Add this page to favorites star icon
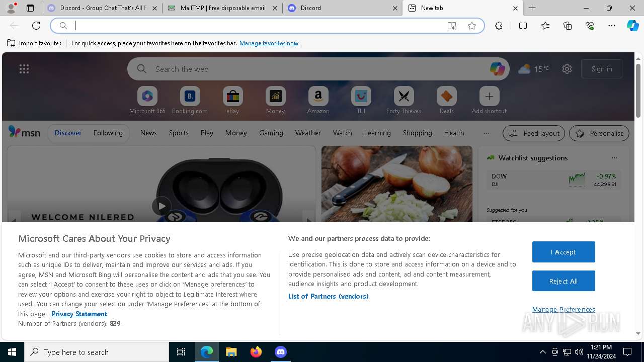The height and width of the screenshot is (362, 644). (x=472, y=26)
